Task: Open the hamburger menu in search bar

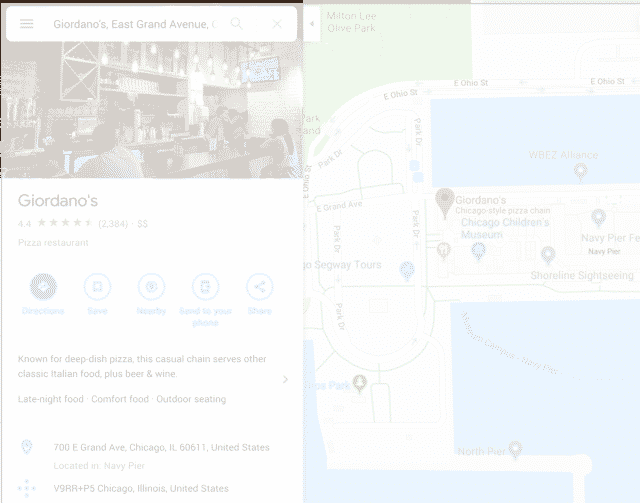Action: click(x=27, y=24)
